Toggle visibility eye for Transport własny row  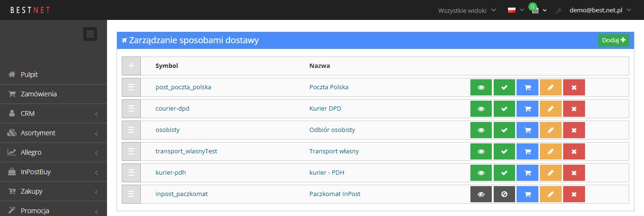[481, 151]
